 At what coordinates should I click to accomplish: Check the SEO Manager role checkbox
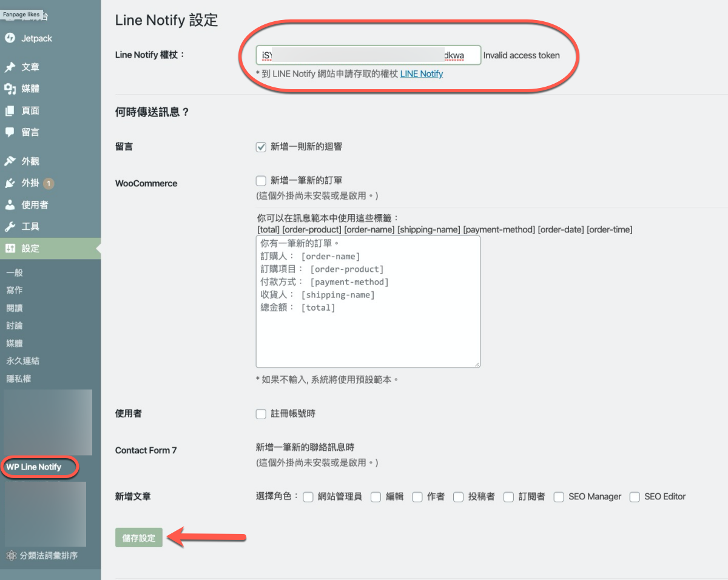pyautogui.click(x=559, y=497)
